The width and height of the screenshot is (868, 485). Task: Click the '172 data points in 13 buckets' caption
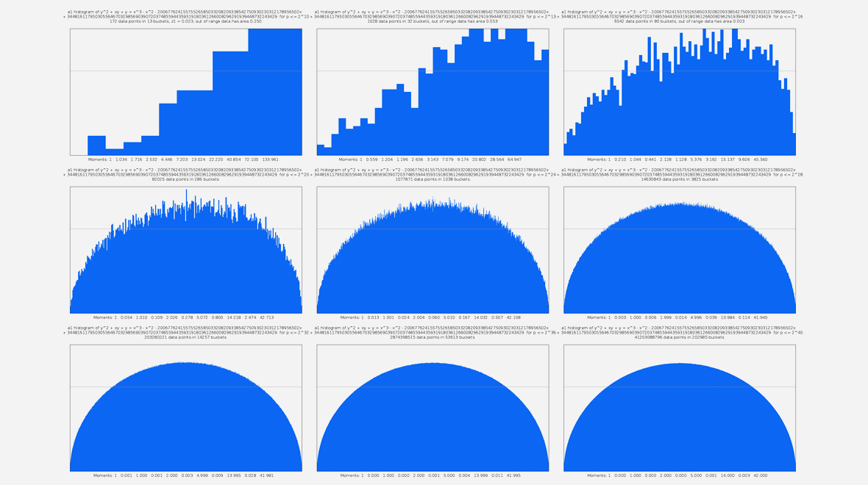coord(185,21)
